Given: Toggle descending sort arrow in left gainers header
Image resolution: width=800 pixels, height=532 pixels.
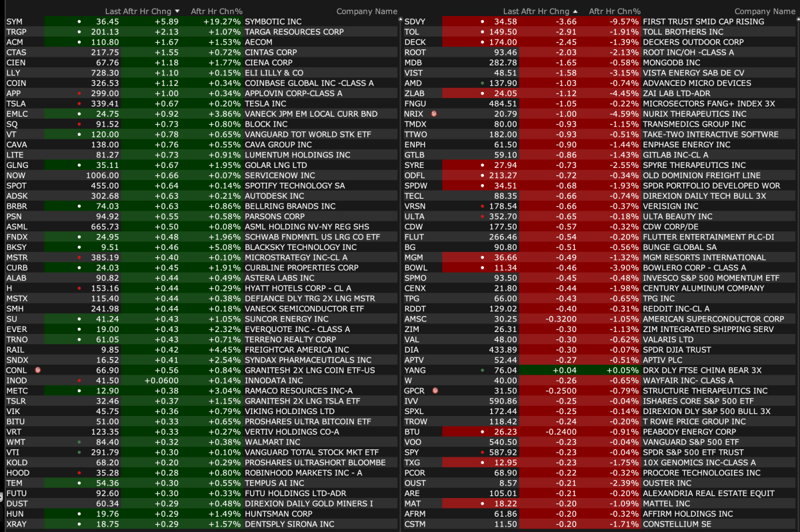Looking at the screenshot, I should [177, 11].
